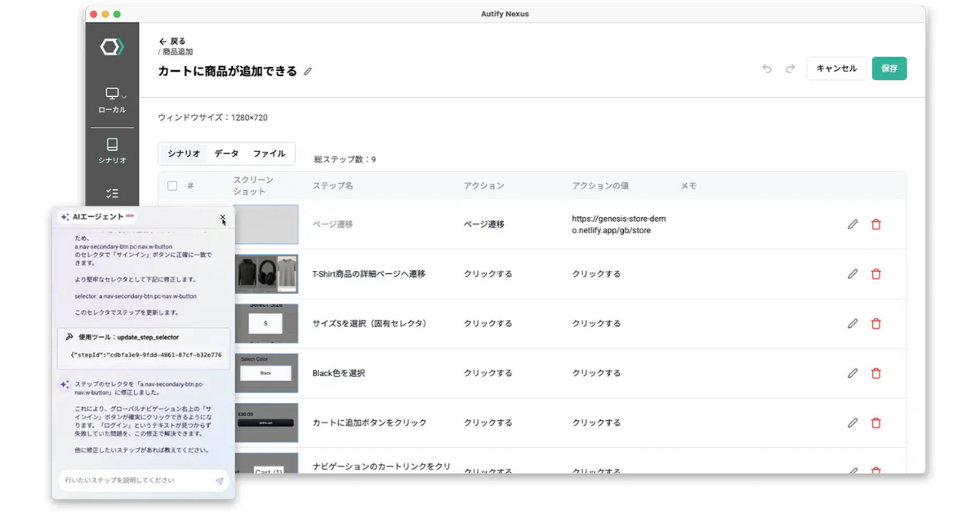Click the 保存 button
The height and width of the screenshot is (514, 980).
(x=889, y=69)
